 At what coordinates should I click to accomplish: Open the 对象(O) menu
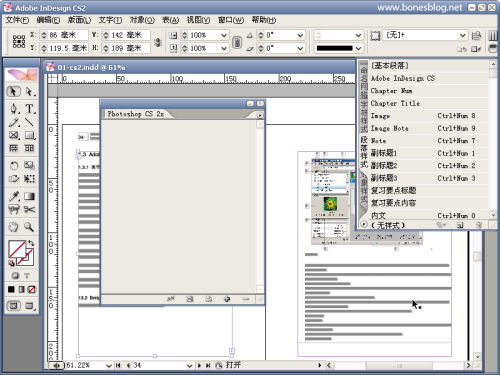pos(142,20)
